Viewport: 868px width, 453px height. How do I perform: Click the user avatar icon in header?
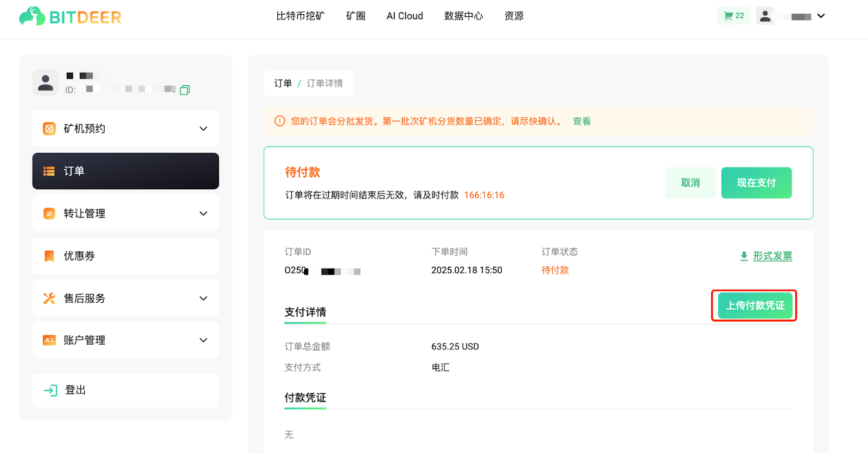click(x=765, y=16)
